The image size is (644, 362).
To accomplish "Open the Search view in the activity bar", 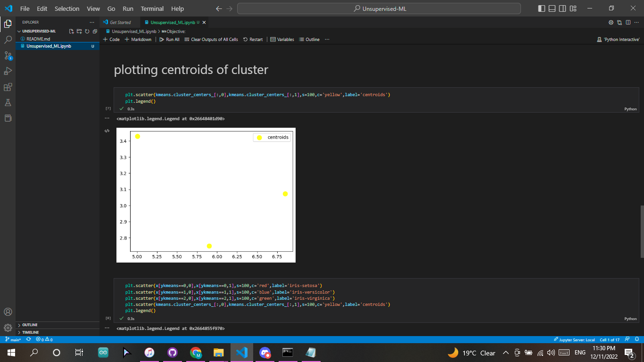I will [7, 39].
